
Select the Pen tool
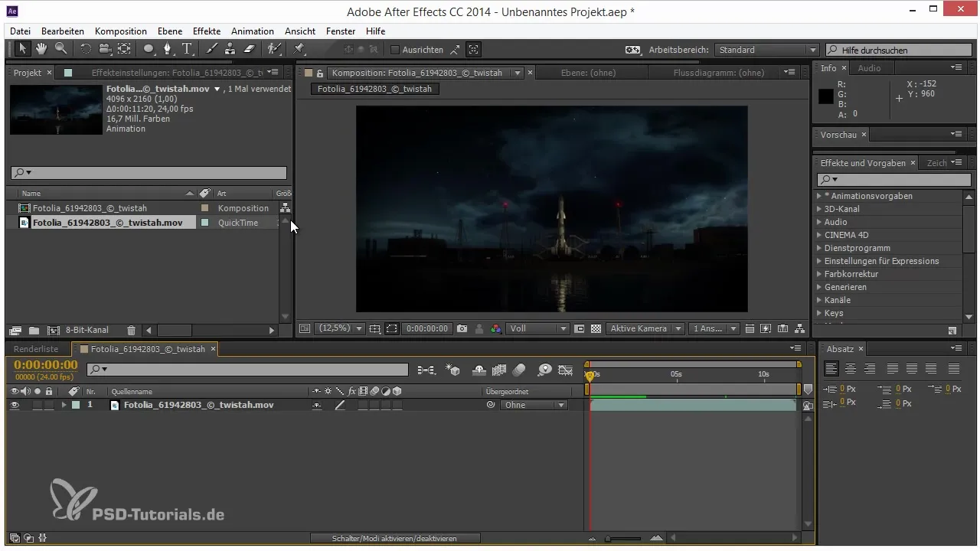click(x=168, y=49)
